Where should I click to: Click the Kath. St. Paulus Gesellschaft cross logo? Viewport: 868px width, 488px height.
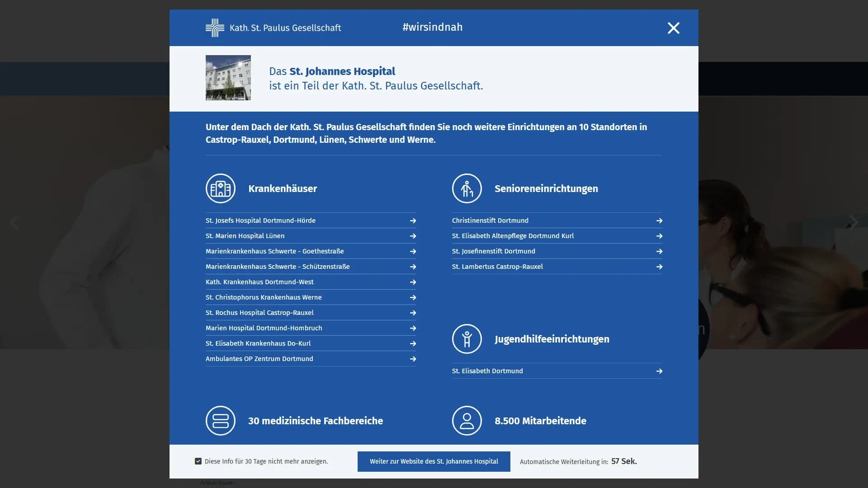pos(216,27)
